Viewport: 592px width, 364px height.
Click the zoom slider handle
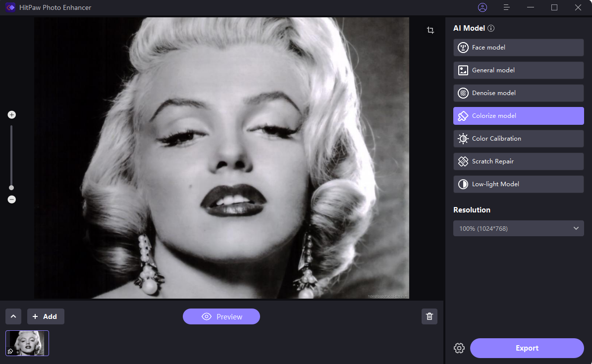[11, 188]
